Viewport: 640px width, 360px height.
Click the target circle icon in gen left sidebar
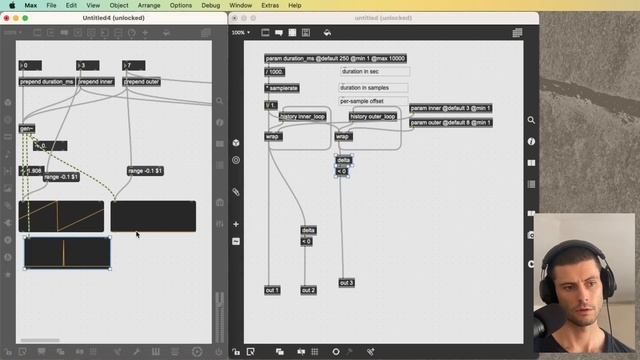[236, 160]
